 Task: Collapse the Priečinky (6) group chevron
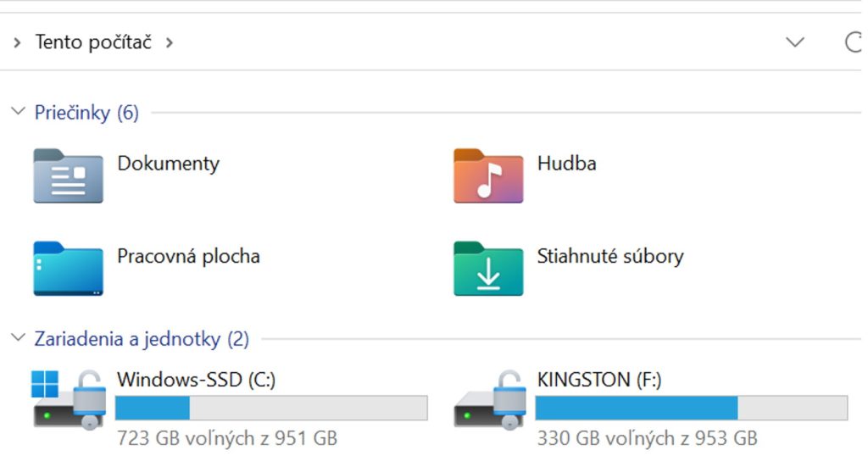[19, 111]
